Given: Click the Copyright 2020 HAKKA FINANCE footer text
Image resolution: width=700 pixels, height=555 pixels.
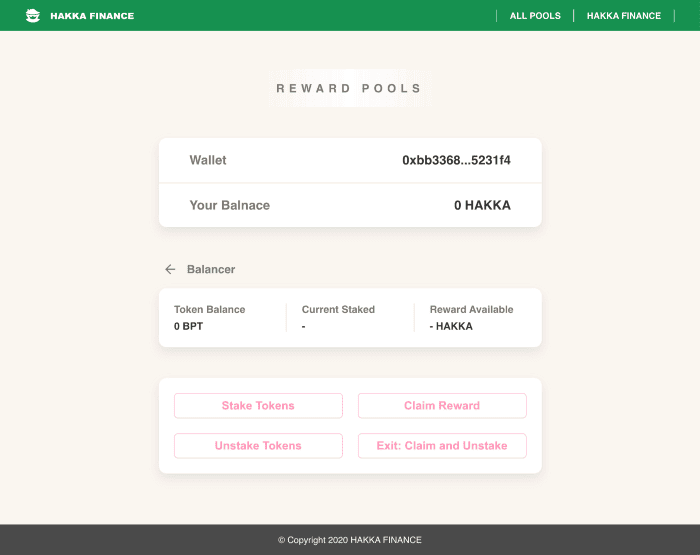Looking at the screenshot, I should point(350,540).
